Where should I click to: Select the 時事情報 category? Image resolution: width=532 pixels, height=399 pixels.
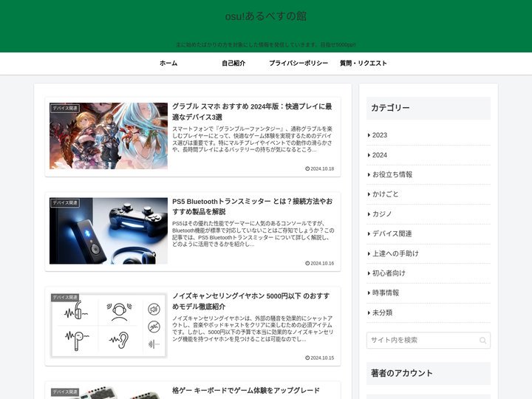click(429, 293)
